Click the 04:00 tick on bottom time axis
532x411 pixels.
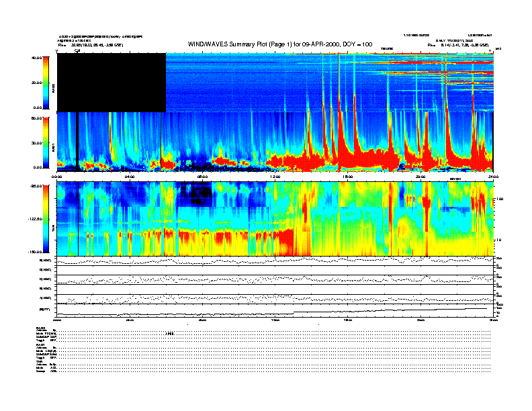pyautogui.click(x=130, y=320)
